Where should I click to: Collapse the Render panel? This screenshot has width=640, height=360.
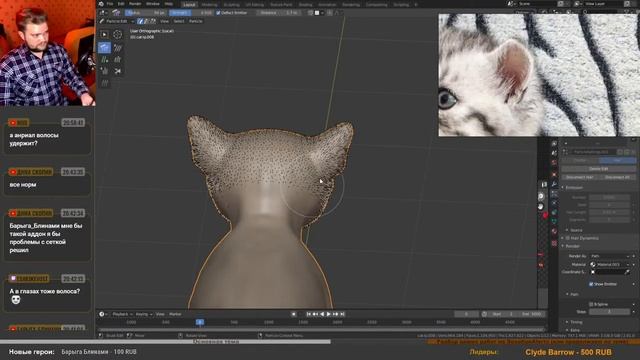coord(571,246)
